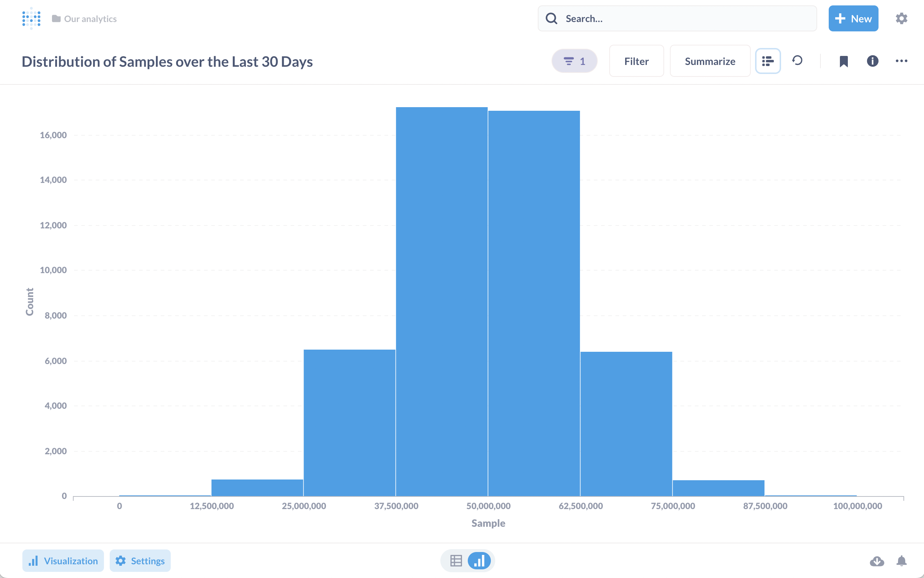The height and width of the screenshot is (578, 924).
Task: Go to the Our analytics collection link
Action: click(90, 19)
